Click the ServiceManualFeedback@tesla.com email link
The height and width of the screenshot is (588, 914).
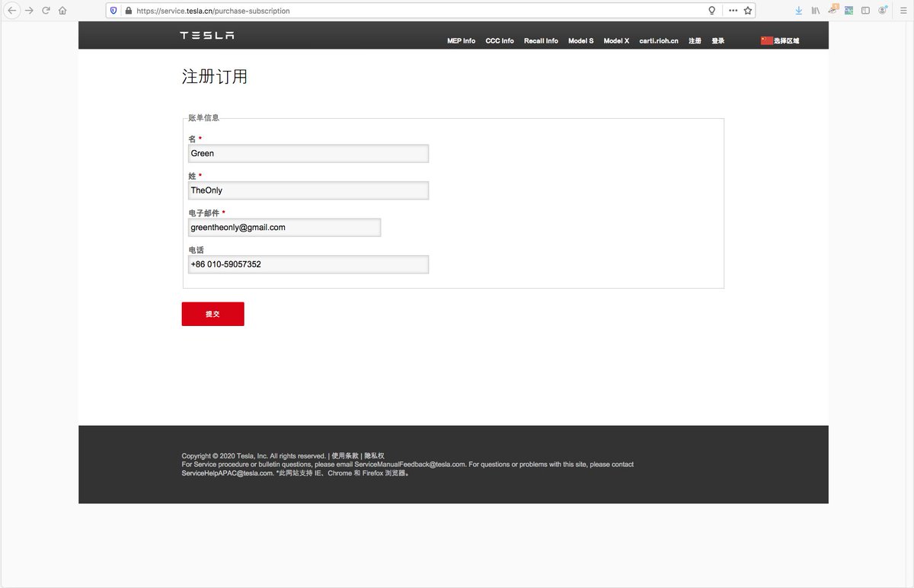pyautogui.click(x=410, y=464)
